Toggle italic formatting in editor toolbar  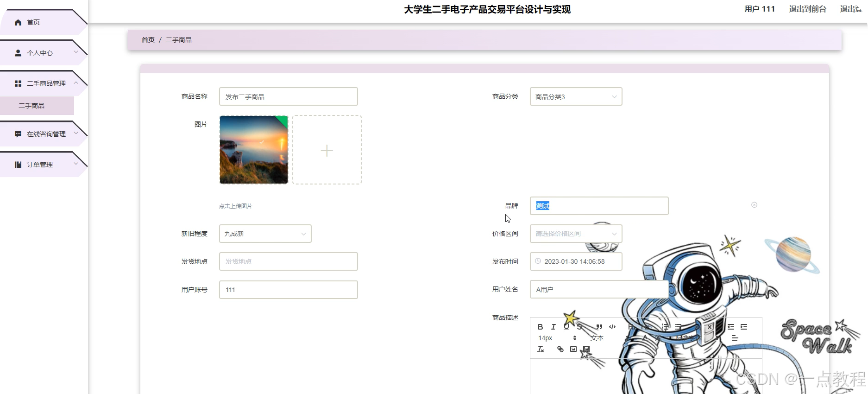553,327
